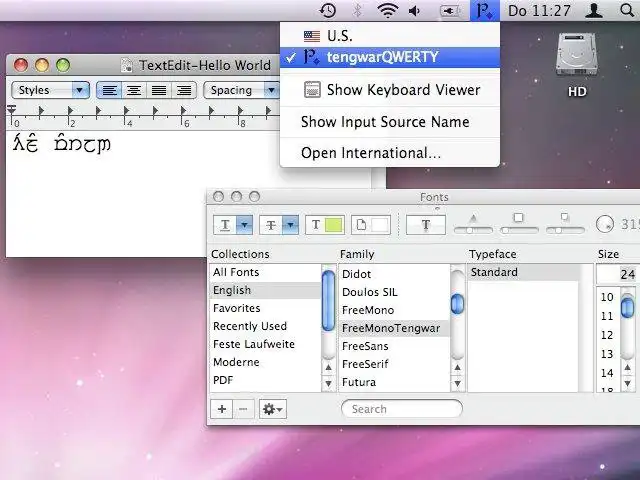The height and width of the screenshot is (480, 640).
Task: Open the Spacing dropdown
Action: (241, 90)
